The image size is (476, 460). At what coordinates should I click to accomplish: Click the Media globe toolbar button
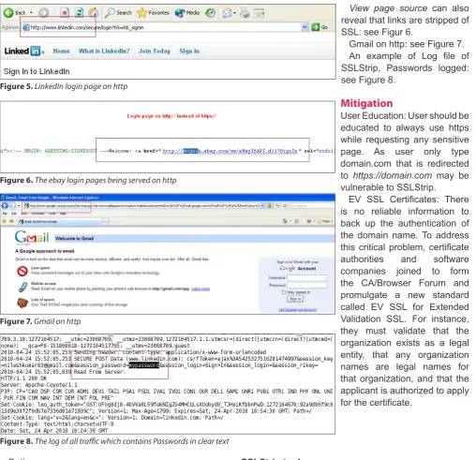tap(187, 13)
